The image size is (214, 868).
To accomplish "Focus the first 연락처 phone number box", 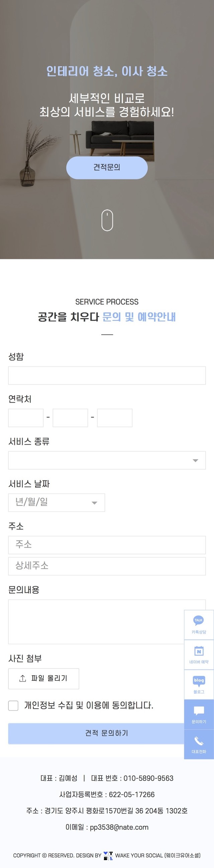I will click(x=26, y=418).
